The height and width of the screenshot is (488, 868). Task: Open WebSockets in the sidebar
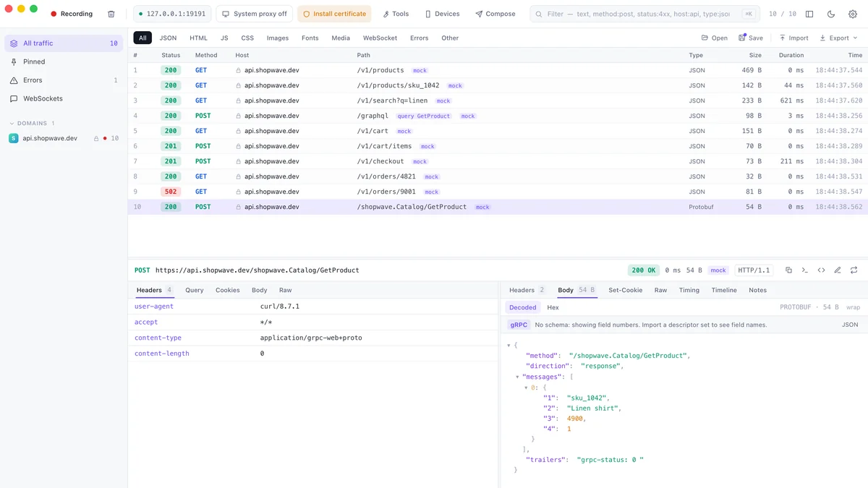click(64, 98)
